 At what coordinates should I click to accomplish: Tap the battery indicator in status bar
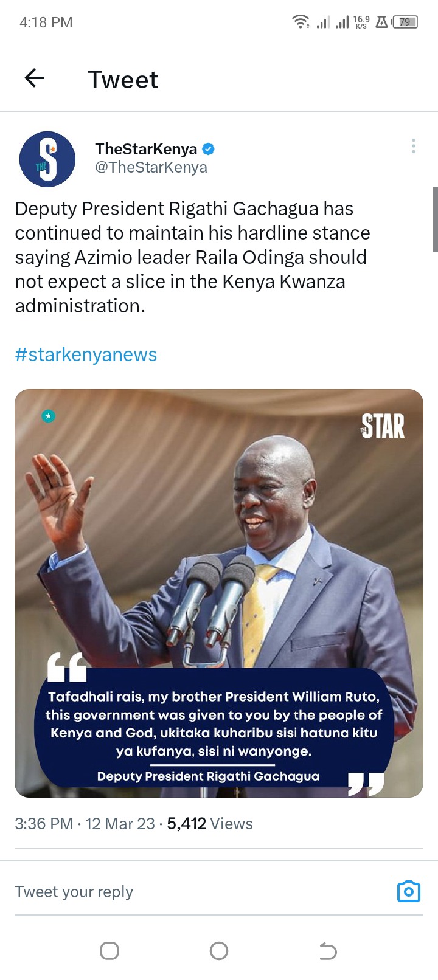click(405, 22)
